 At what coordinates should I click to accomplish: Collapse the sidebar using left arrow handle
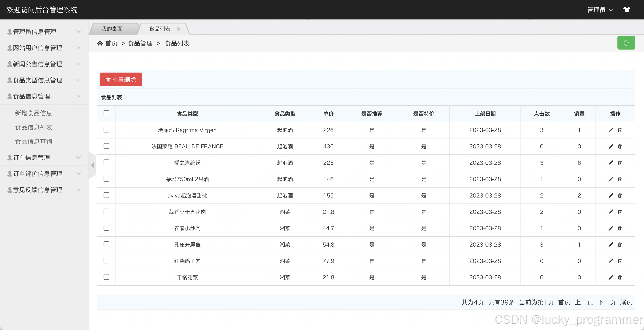pos(93,165)
